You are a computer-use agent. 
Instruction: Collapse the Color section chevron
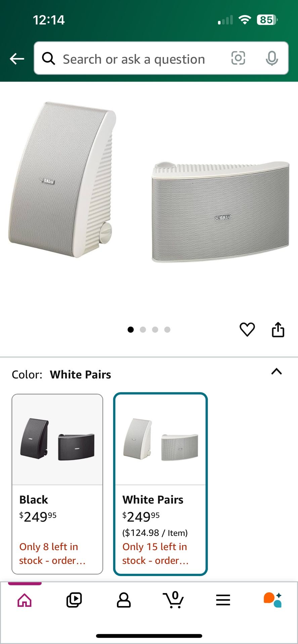(x=276, y=371)
